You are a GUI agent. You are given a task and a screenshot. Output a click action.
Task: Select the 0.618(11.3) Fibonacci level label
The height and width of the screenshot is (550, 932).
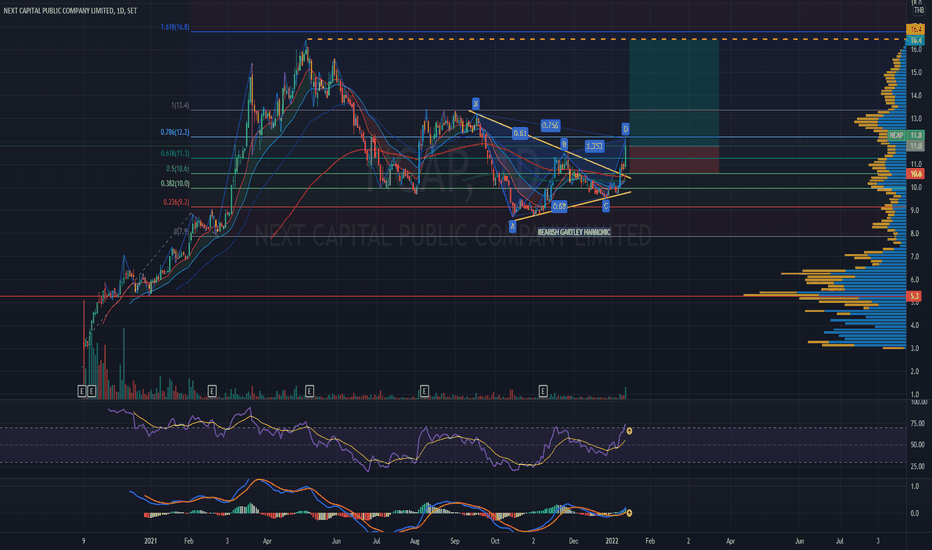[175, 153]
